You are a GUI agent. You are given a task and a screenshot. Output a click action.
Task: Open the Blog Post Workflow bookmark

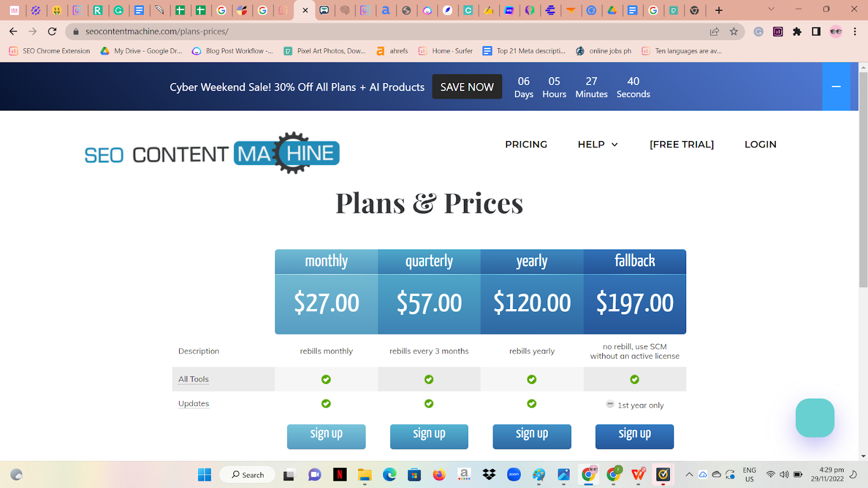(x=233, y=51)
